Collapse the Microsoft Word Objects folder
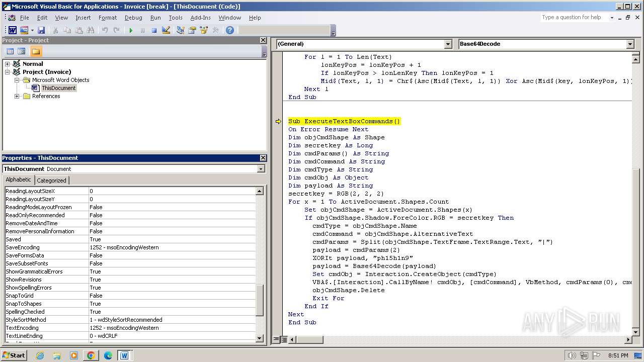644x362 pixels. [17, 80]
